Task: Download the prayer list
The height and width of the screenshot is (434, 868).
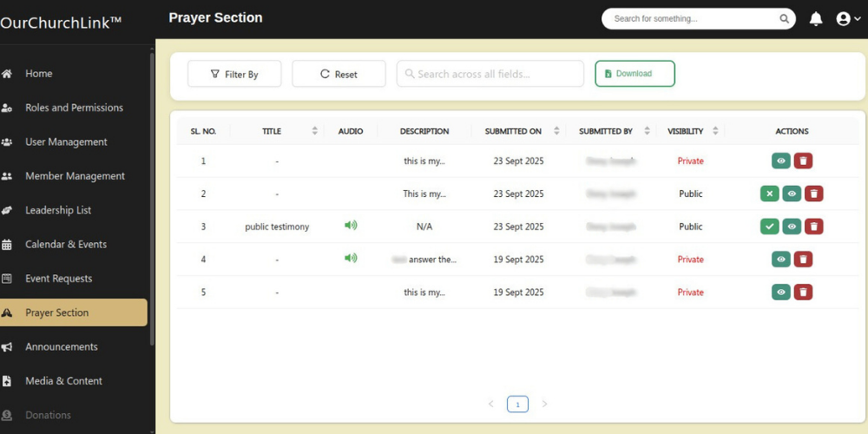Action: coord(635,74)
